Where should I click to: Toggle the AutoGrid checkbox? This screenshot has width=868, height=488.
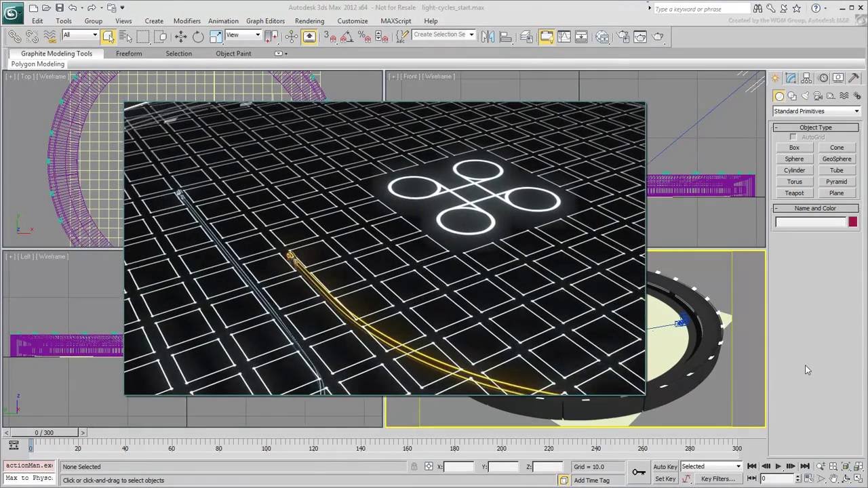click(793, 137)
